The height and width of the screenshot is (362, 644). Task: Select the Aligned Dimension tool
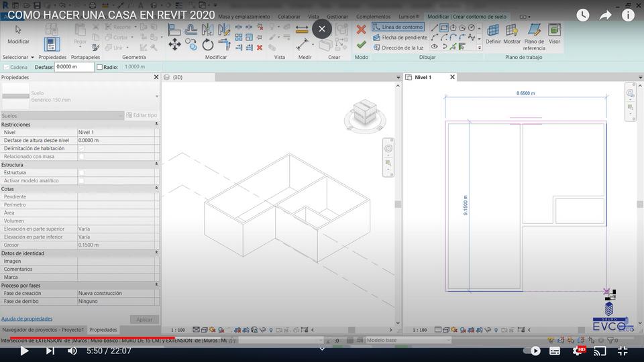pos(302,44)
